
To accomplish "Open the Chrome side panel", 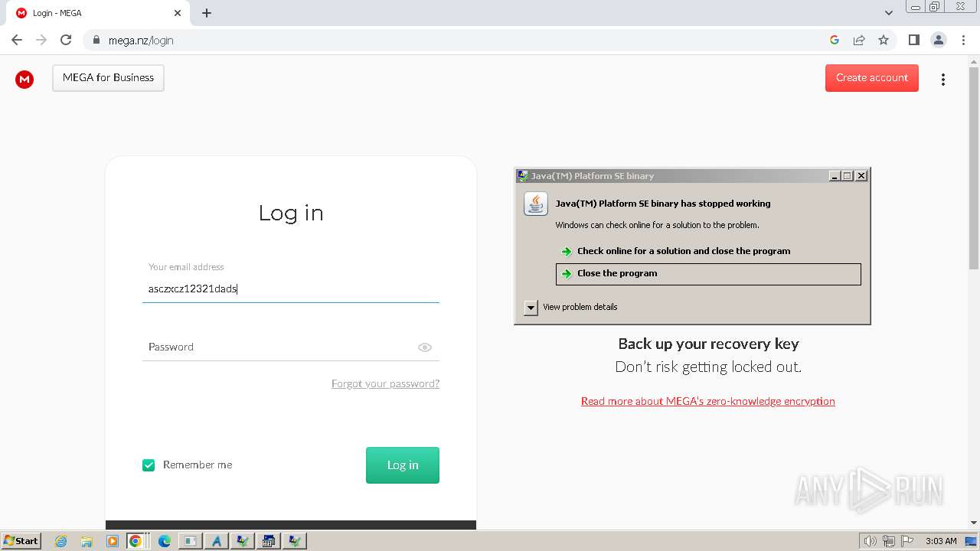I will point(913,40).
